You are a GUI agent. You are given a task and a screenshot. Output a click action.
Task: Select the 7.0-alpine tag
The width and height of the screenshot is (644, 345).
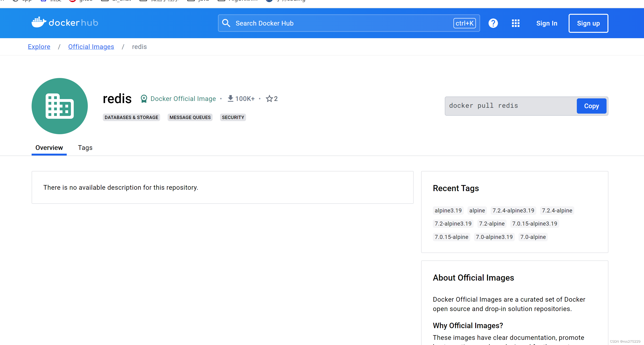(533, 237)
